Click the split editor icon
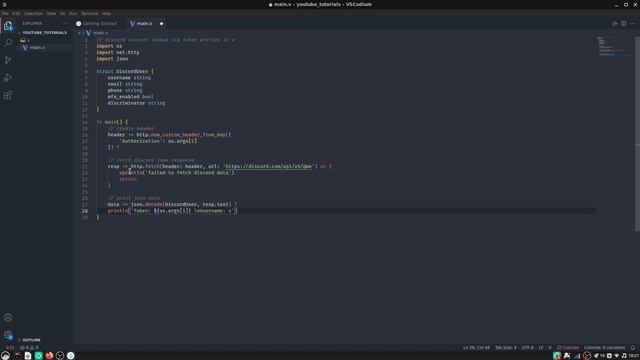The image size is (640, 360). [x=624, y=24]
